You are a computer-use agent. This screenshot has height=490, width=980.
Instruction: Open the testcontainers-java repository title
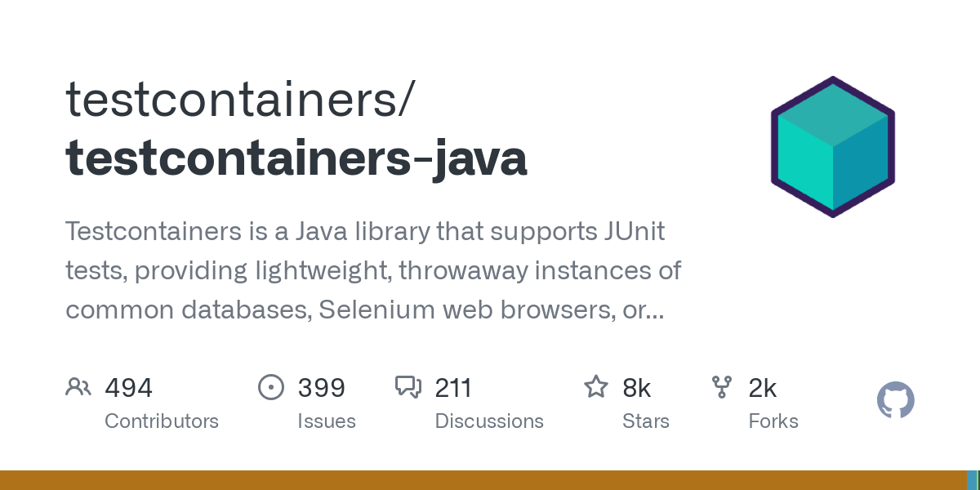pos(296,158)
